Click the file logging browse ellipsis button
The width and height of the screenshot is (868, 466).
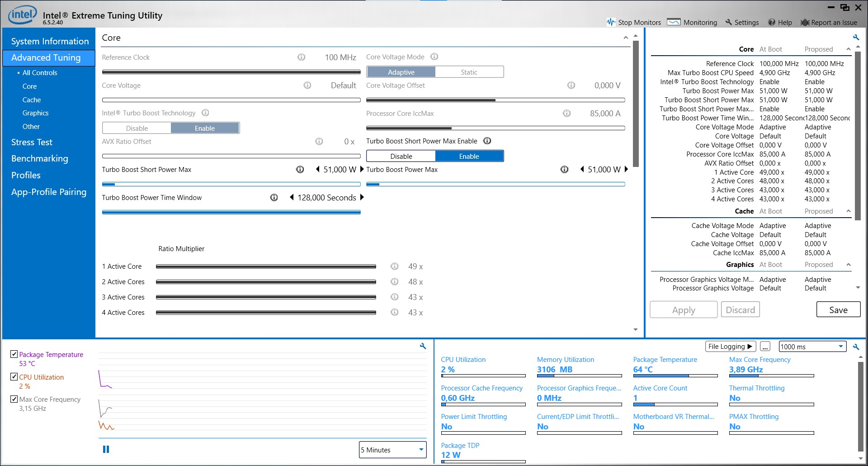point(765,346)
